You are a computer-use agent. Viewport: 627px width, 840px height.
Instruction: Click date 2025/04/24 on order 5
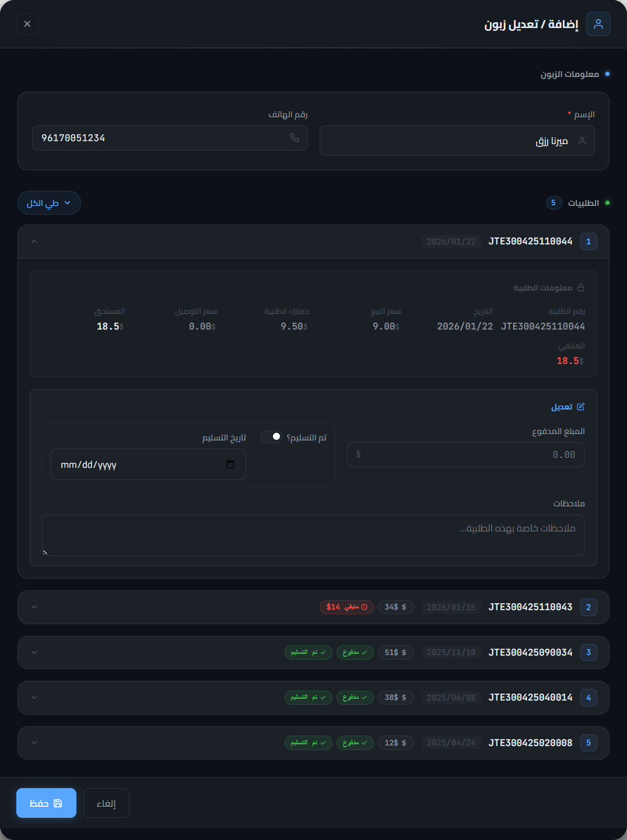pyautogui.click(x=451, y=743)
